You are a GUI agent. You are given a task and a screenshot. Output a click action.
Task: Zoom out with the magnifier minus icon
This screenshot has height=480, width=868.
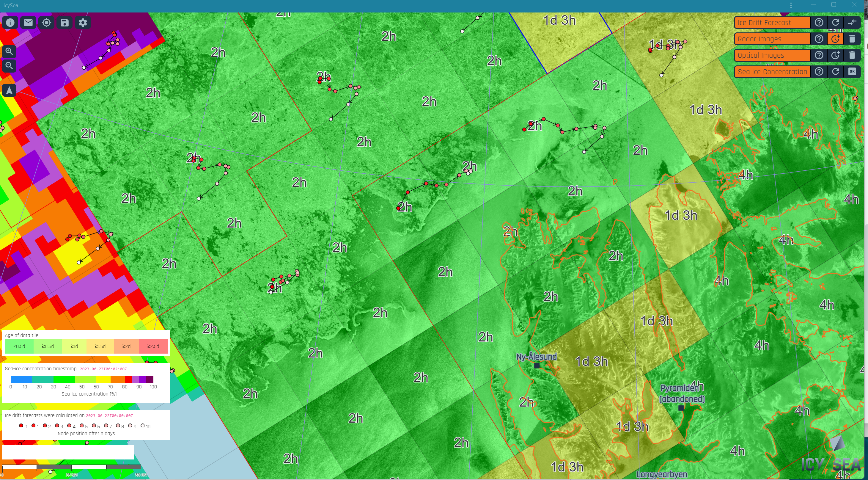pyautogui.click(x=9, y=66)
